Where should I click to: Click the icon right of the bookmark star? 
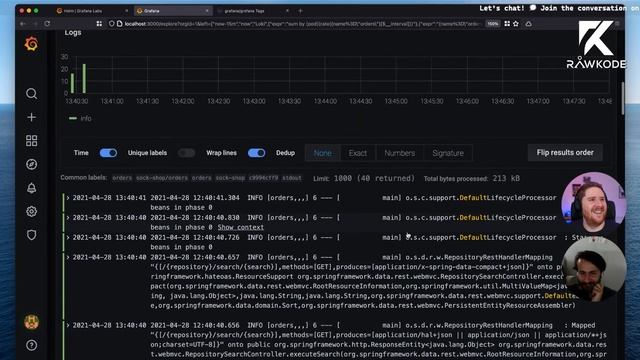coord(529,24)
